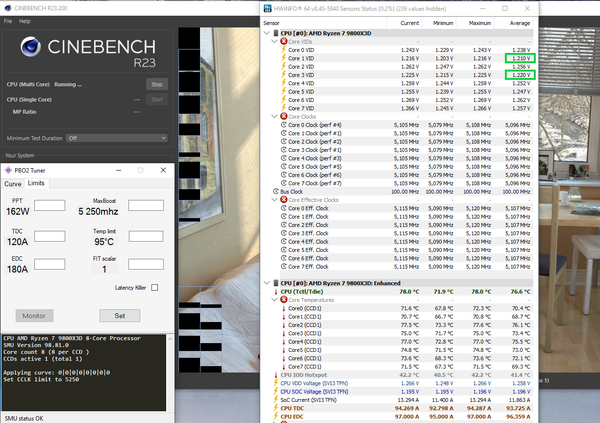The height and width of the screenshot is (423, 600).
Task: Click the Core 7 VID voltage bolt icon
Action: [284, 108]
